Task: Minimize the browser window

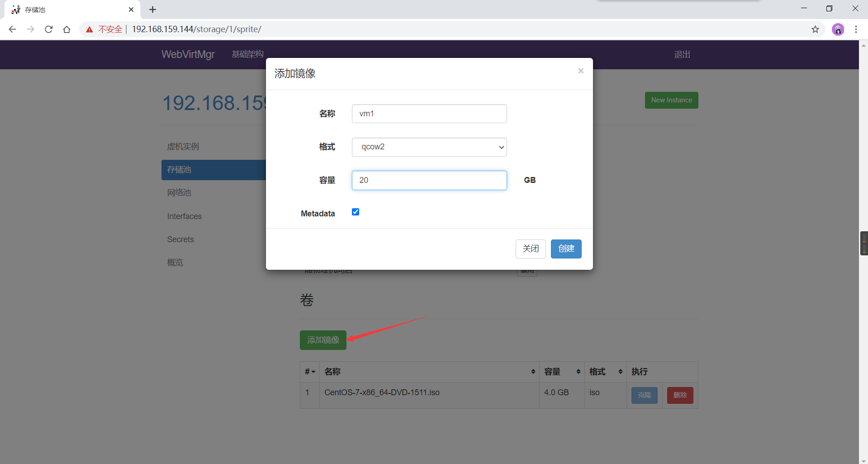Action: coord(804,9)
